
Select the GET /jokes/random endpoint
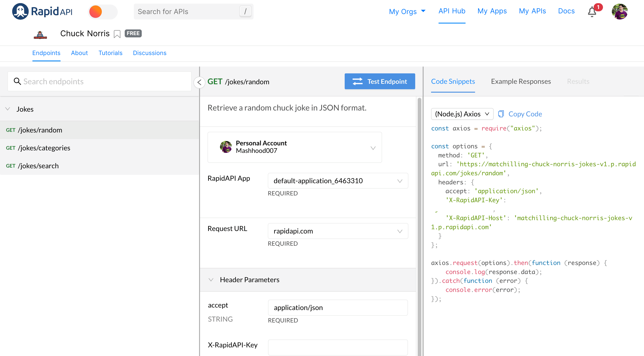[x=100, y=130]
